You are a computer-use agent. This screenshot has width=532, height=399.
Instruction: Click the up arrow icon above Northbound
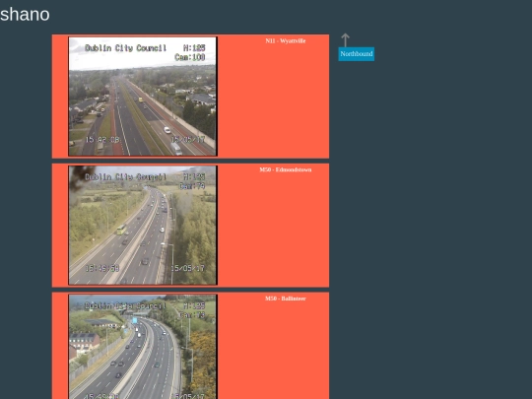point(346,40)
